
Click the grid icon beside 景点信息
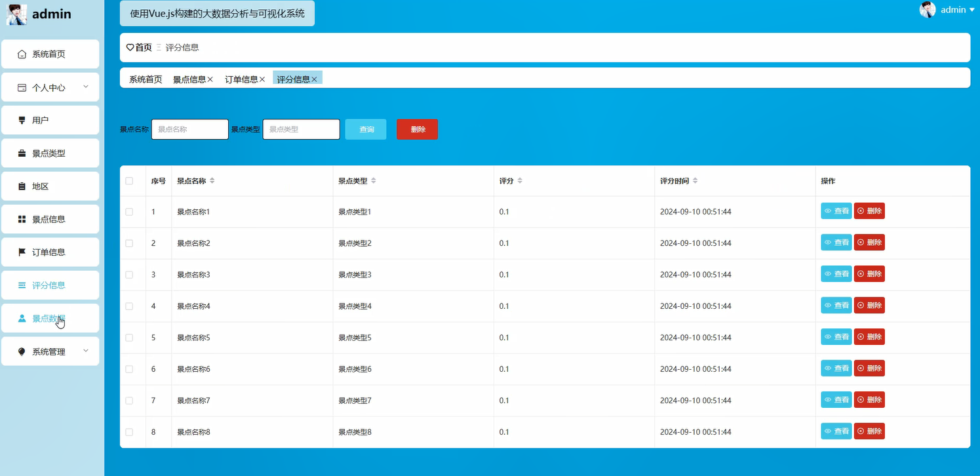[x=22, y=219]
